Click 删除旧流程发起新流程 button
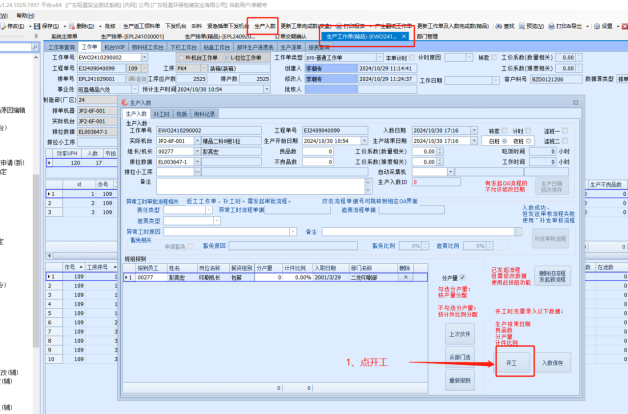 (x=552, y=276)
